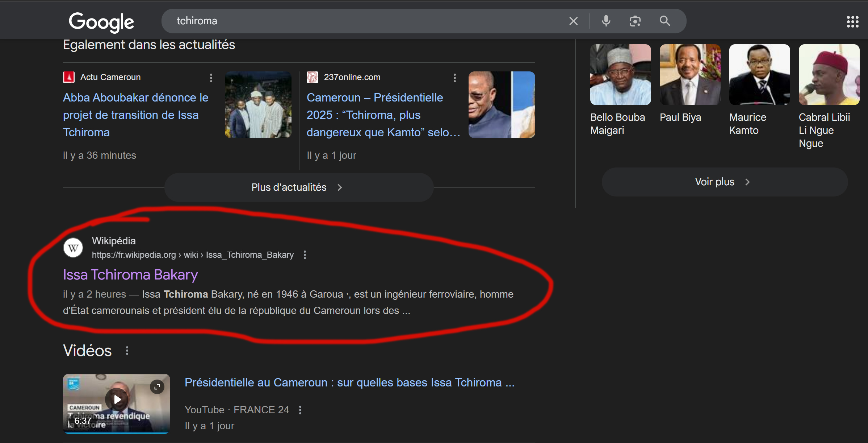Select Paul Biya person thumbnail
The image size is (868, 443).
[690, 75]
